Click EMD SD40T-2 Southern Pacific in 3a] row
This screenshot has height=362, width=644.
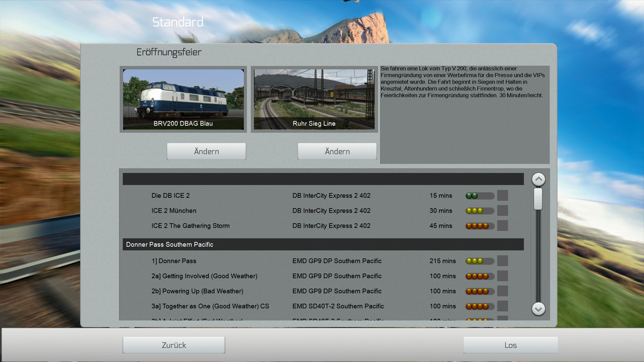point(338,306)
